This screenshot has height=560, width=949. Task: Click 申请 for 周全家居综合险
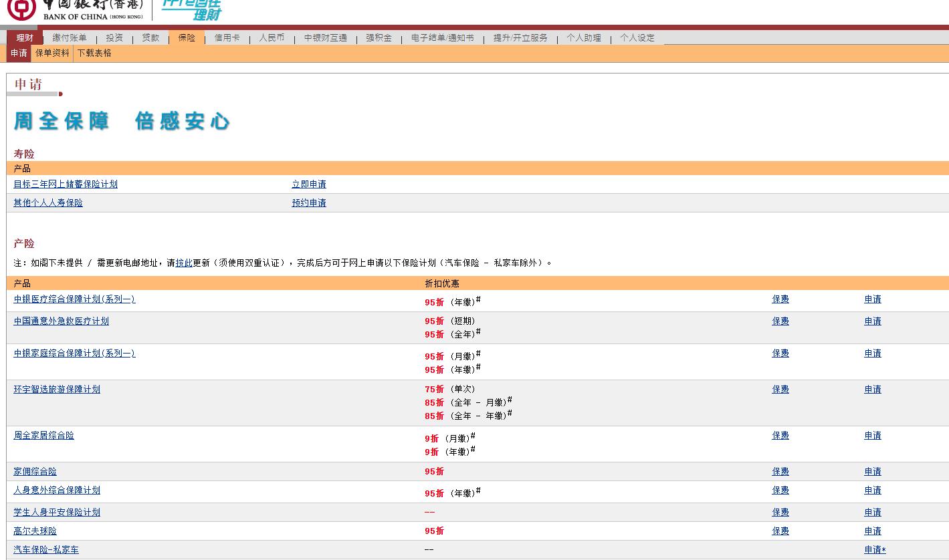click(x=873, y=436)
